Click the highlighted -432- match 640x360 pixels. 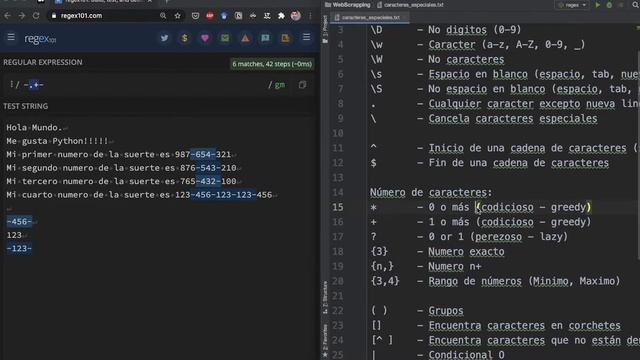(x=208, y=182)
